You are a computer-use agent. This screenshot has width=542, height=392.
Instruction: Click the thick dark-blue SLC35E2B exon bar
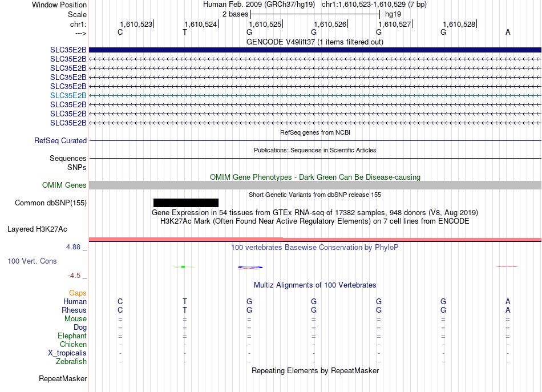[315, 50]
